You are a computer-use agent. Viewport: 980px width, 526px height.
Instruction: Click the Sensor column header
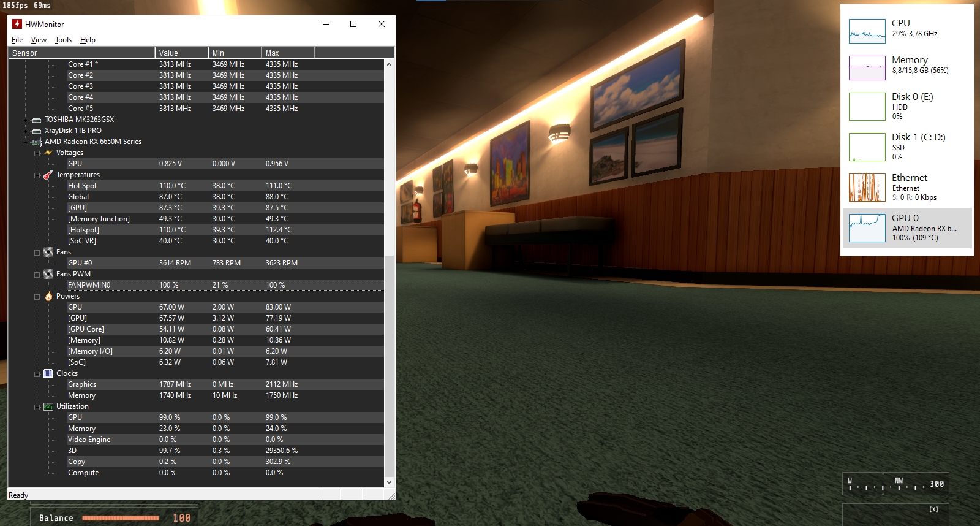[82, 53]
